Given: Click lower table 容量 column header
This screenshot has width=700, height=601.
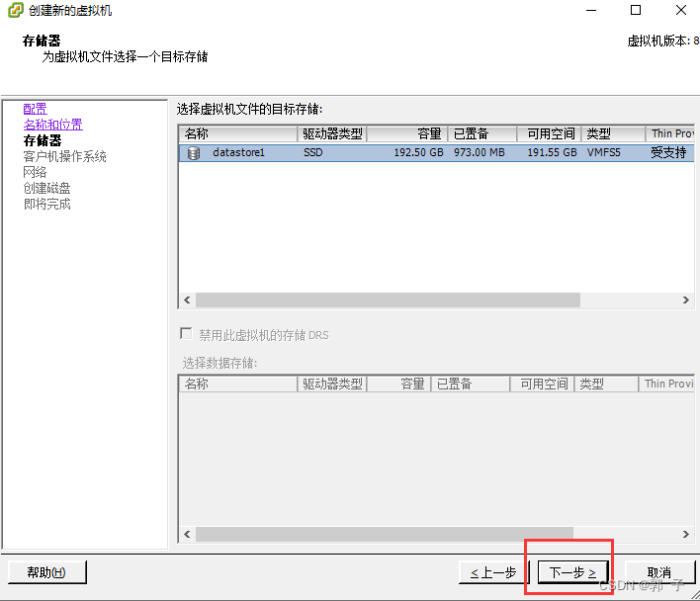Looking at the screenshot, I should coord(398,384).
